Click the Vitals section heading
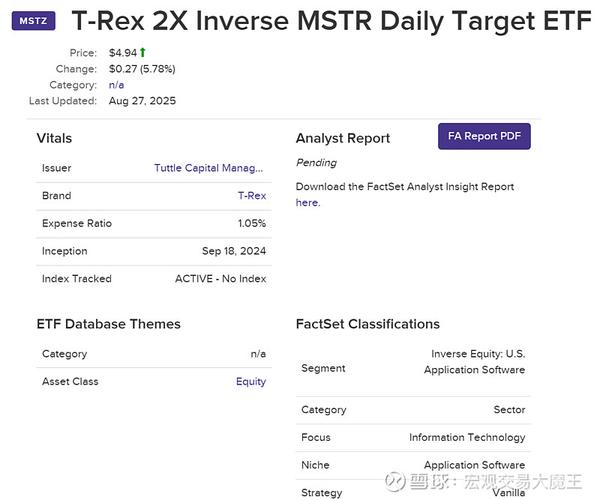Viewport: 600px width, 500px height. pyautogui.click(x=54, y=138)
